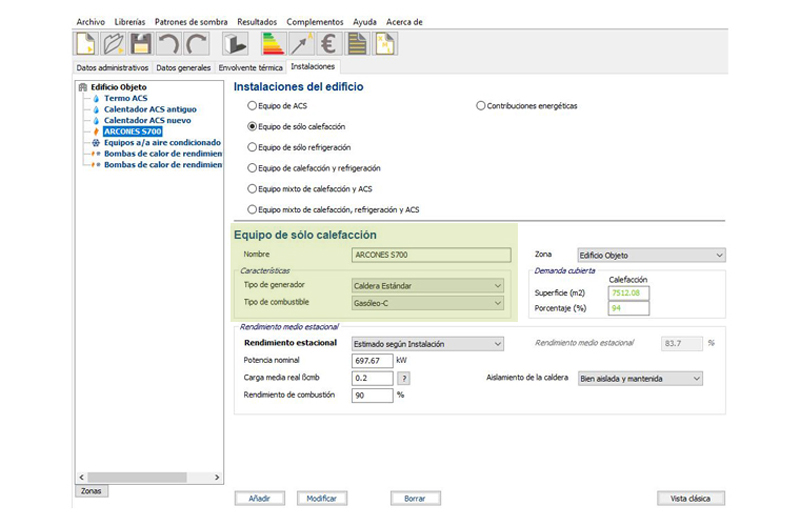Click the Nombre field ARCONES S700

click(x=431, y=255)
